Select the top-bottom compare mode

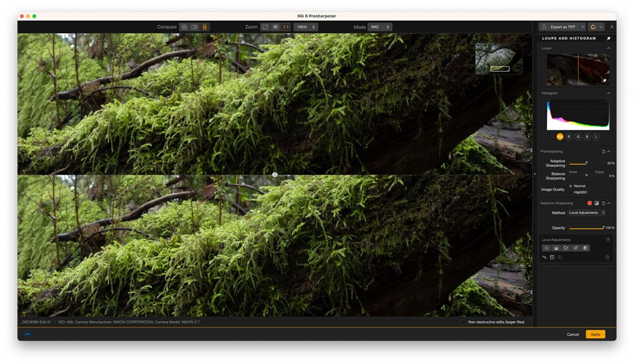coord(204,27)
